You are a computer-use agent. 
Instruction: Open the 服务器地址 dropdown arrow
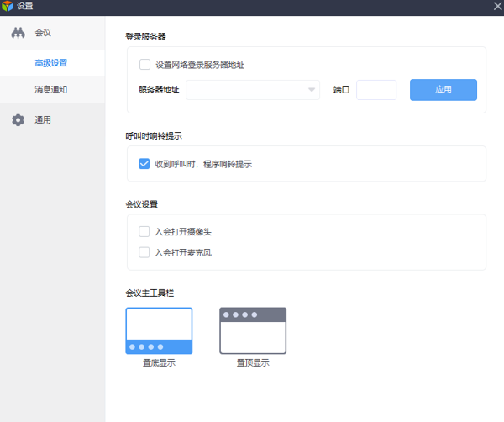(x=312, y=90)
